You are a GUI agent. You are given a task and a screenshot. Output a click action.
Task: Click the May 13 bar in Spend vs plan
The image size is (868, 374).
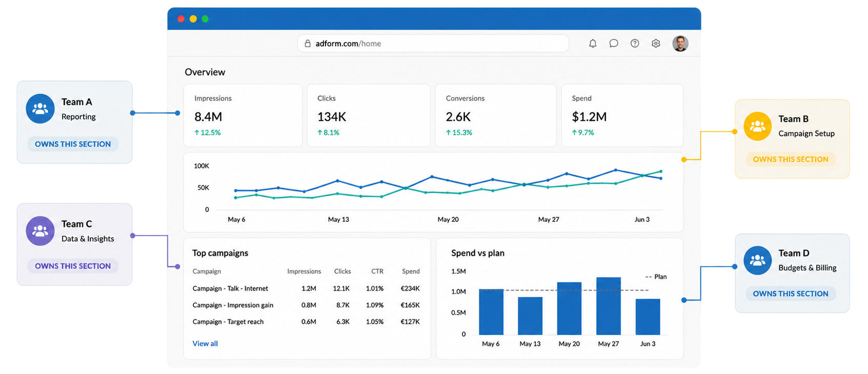(530, 316)
